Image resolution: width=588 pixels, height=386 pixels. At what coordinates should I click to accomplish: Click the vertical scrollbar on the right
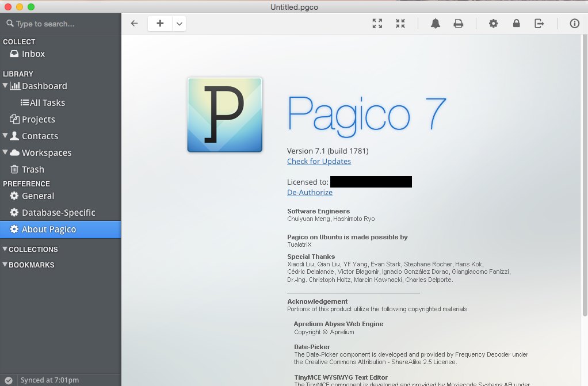(585, 175)
